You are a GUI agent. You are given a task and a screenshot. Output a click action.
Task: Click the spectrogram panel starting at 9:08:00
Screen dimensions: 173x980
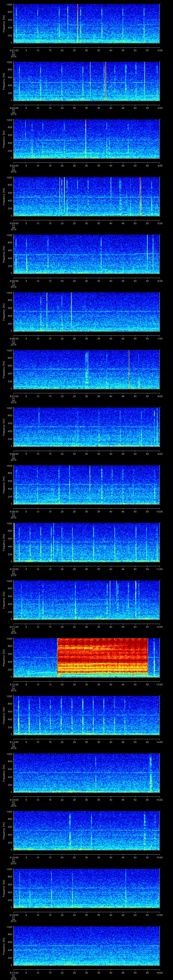point(87,427)
